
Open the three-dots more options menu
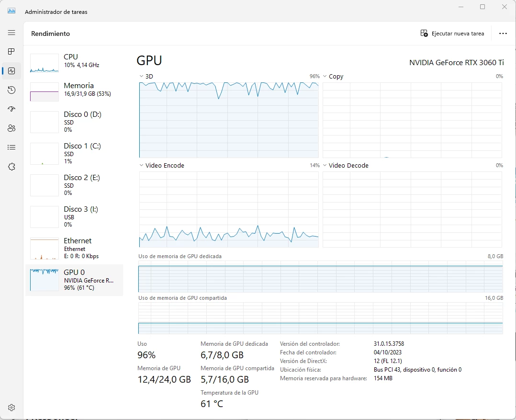(x=503, y=33)
